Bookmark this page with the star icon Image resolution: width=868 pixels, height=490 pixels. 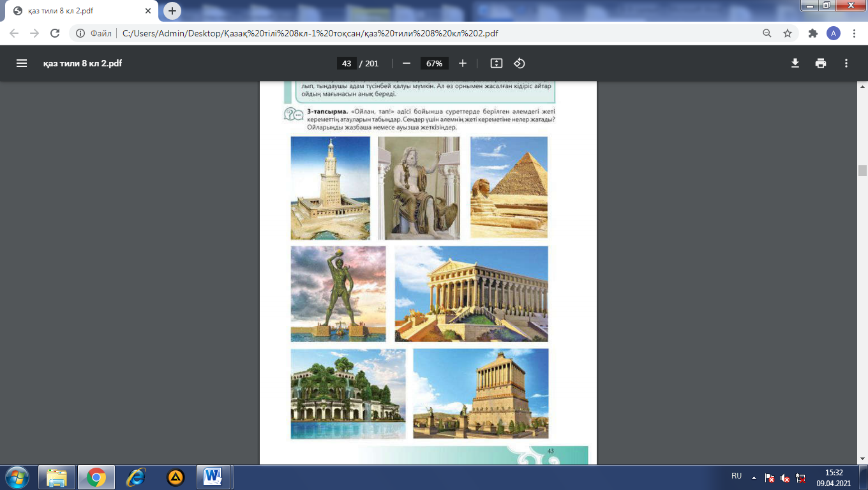[x=788, y=33]
